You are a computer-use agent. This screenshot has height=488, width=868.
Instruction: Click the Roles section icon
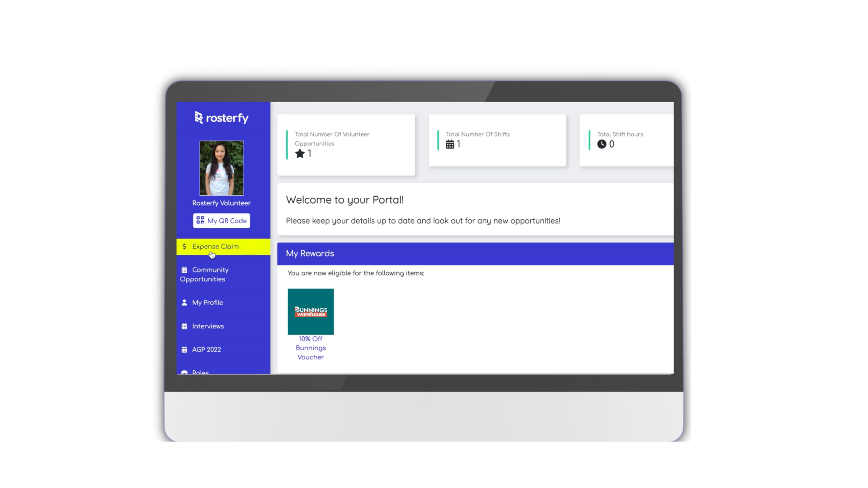(184, 371)
